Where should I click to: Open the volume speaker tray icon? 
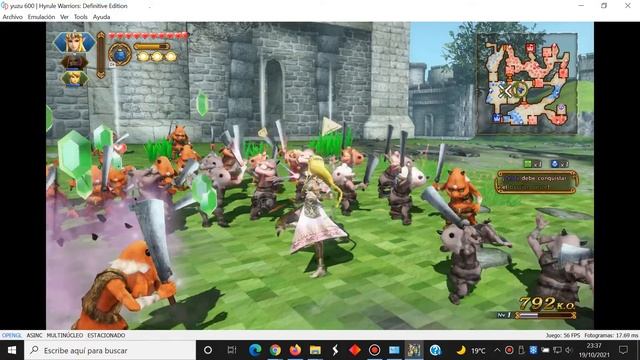click(569, 350)
